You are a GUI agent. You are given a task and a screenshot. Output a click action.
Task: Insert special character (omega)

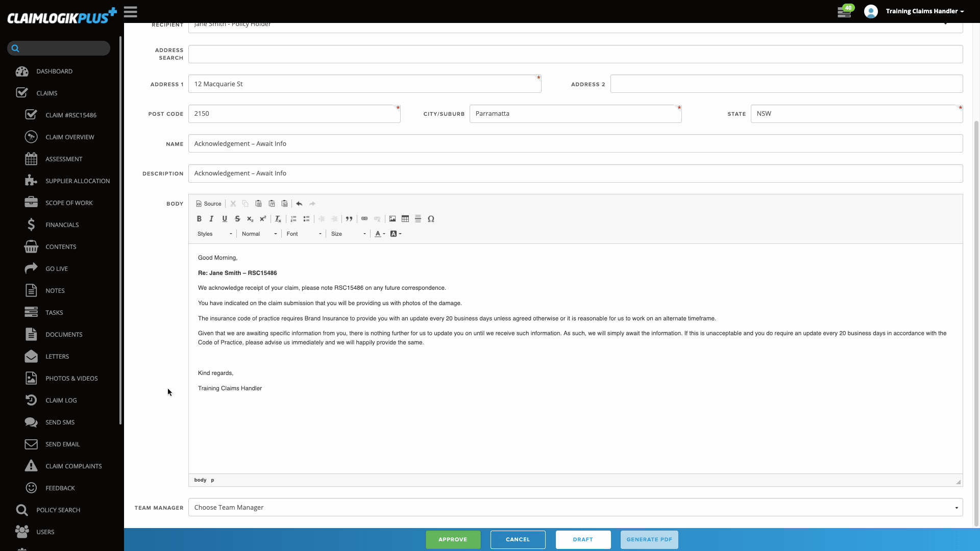[x=431, y=219]
